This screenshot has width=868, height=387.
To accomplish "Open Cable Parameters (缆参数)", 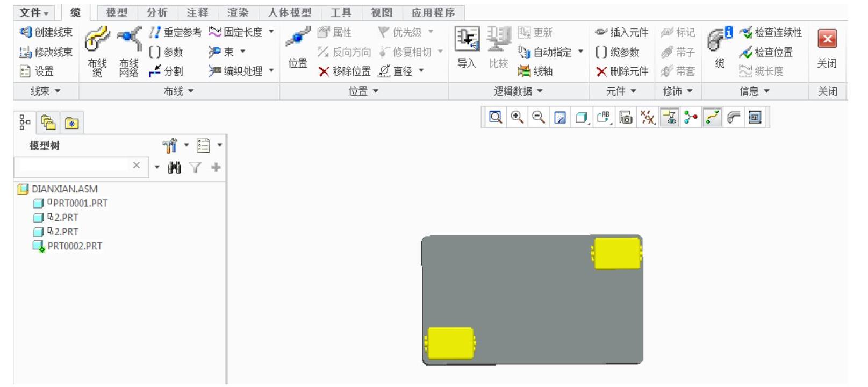I will click(617, 52).
